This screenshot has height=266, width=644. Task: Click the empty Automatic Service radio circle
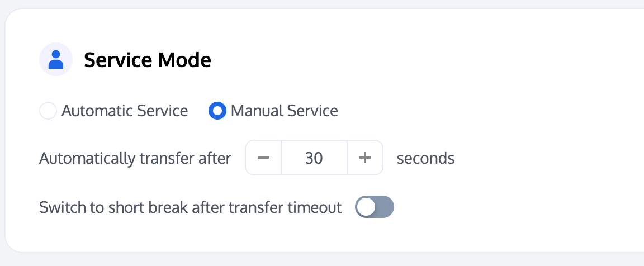(x=48, y=111)
